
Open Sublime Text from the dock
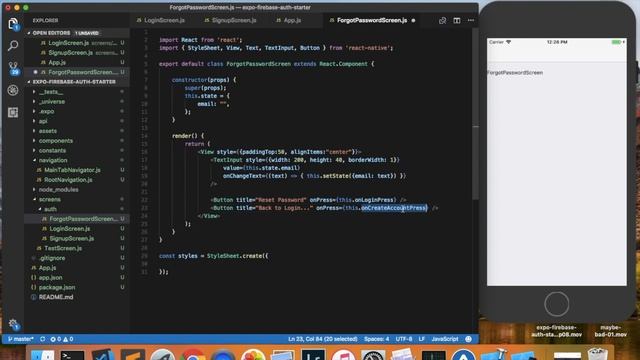[x=133, y=355]
